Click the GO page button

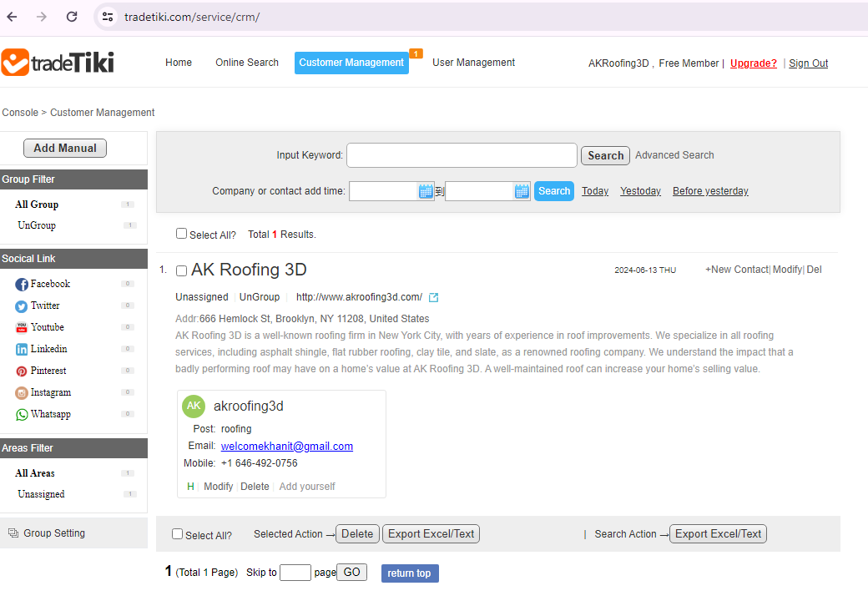pyautogui.click(x=351, y=573)
